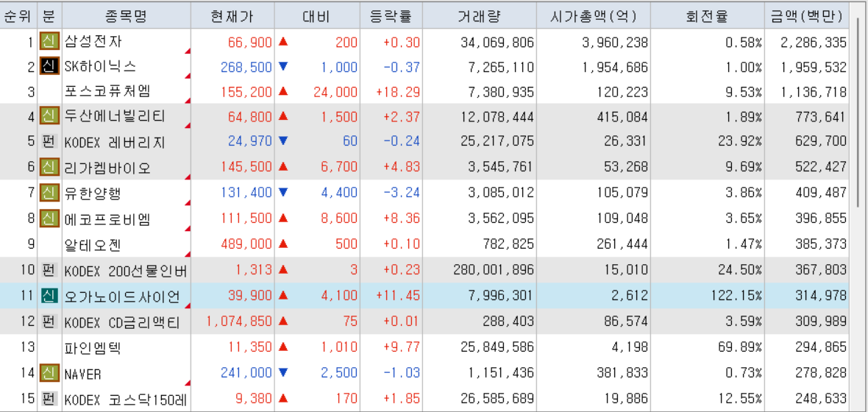
Task: Select the KODEX CD금리액티 row name
Action: click(122, 322)
